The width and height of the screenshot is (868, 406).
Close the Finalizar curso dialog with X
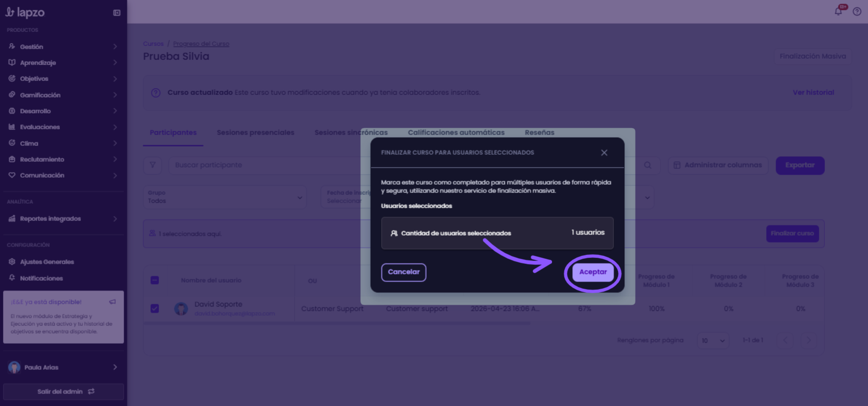(x=604, y=152)
